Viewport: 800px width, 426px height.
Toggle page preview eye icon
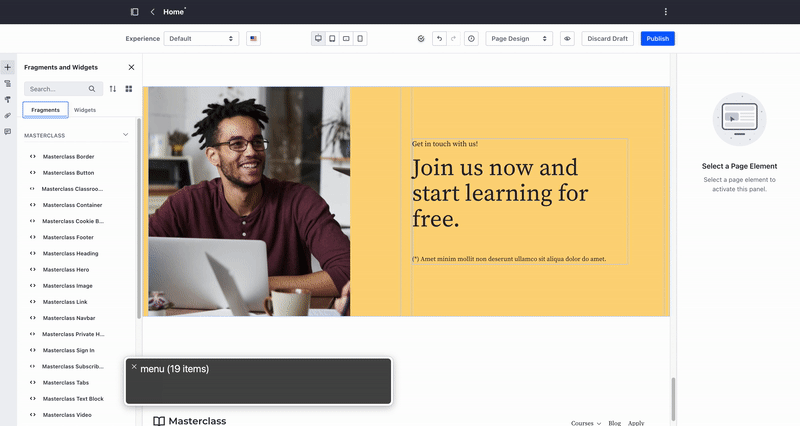pyautogui.click(x=567, y=39)
